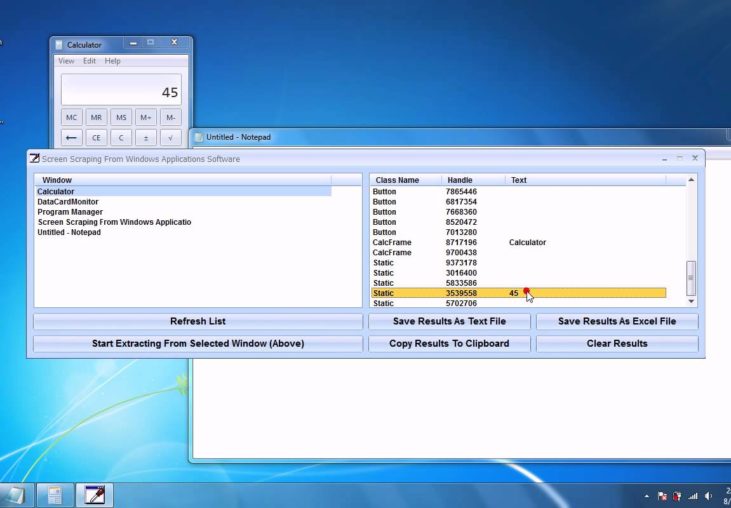The image size is (731, 508).
Task: Open the Notepad taskbar icon
Action: tap(55, 495)
